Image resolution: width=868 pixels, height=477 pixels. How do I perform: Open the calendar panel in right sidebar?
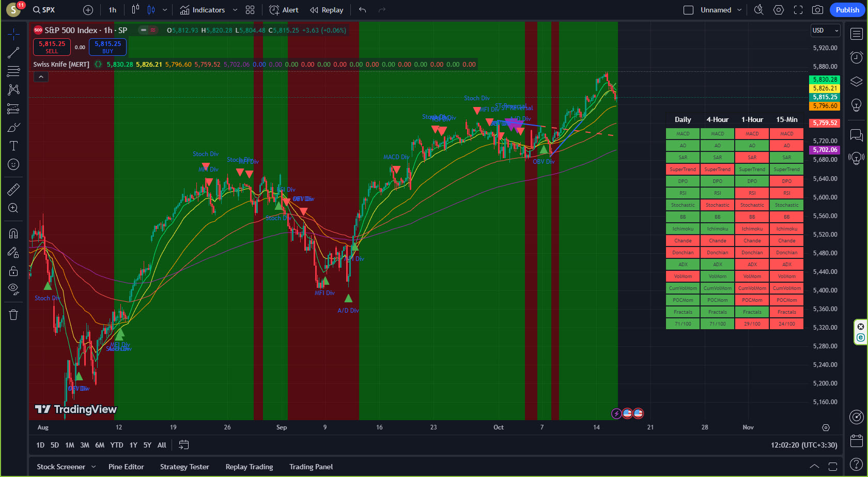click(857, 440)
